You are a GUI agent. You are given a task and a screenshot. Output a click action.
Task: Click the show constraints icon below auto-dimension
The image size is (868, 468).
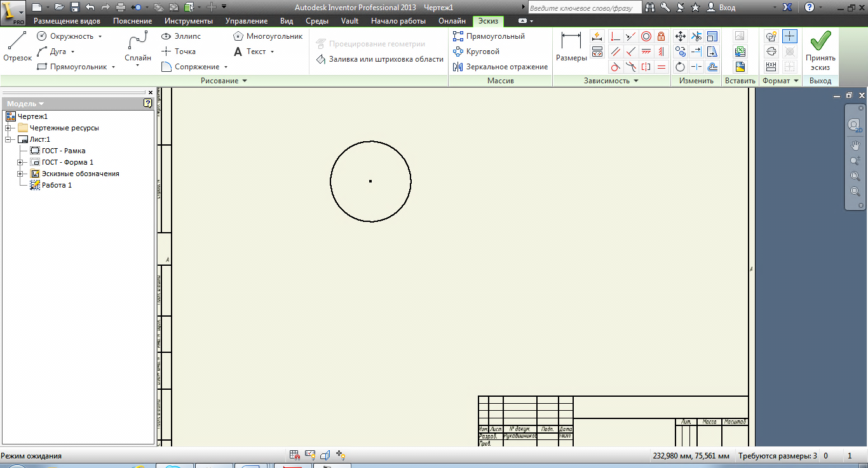click(597, 52)
